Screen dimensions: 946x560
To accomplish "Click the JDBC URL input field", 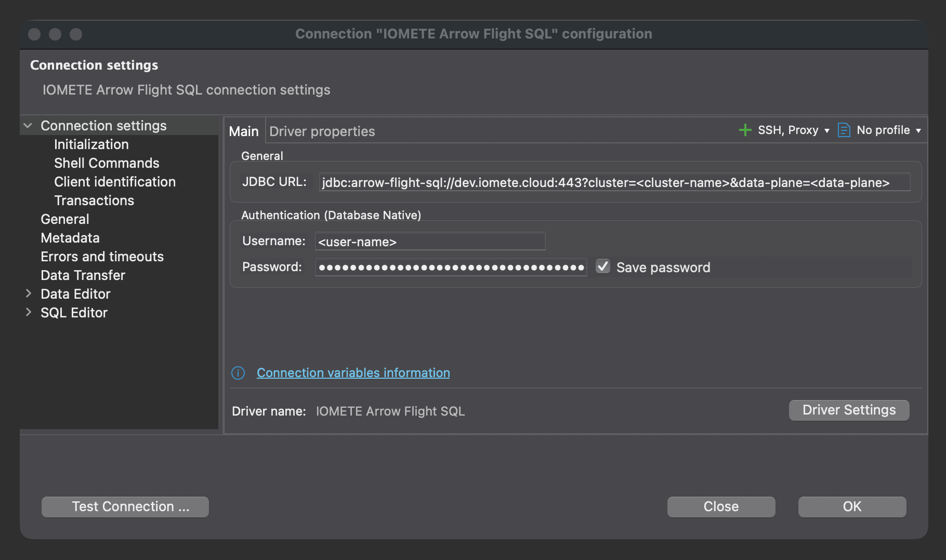I will 614,182.
